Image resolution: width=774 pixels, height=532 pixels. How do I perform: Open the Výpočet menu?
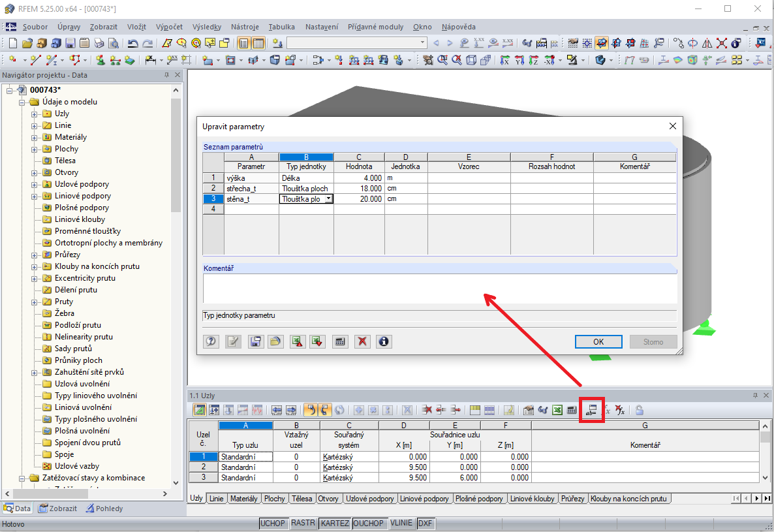[169, 27]
